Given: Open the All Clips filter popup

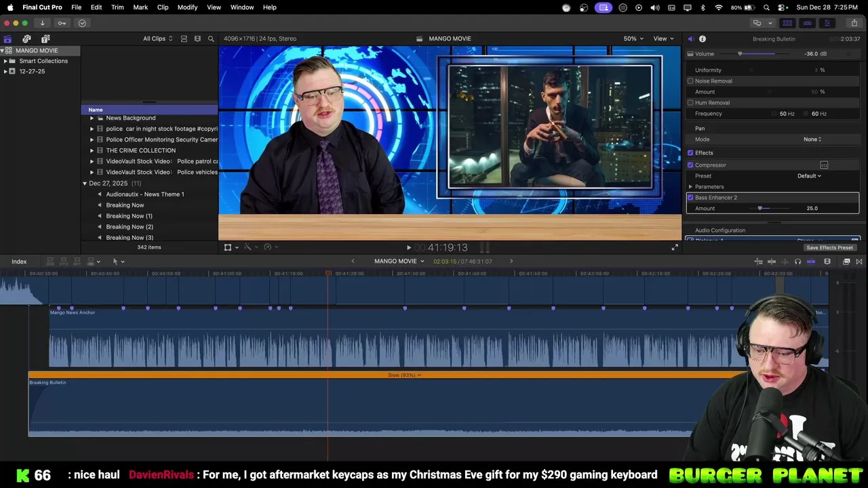Looking at the screenshot, I should [x=157, y=39].
